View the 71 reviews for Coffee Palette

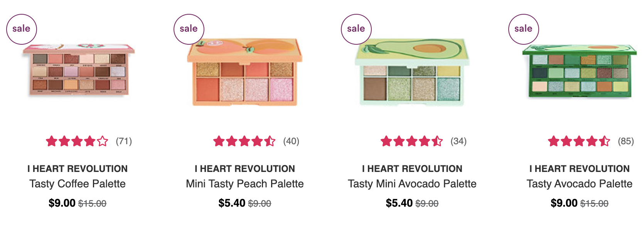pyautogui.click(x=124, y=141)
